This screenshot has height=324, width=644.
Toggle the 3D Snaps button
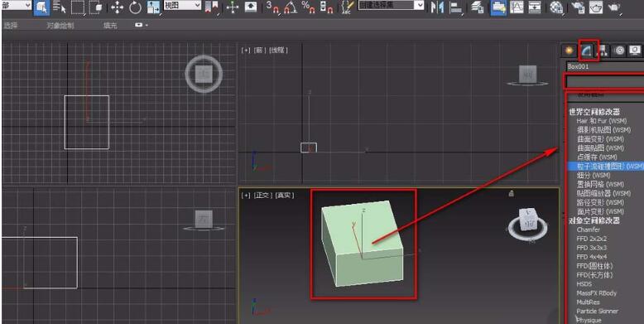click(x=272, y=7)
